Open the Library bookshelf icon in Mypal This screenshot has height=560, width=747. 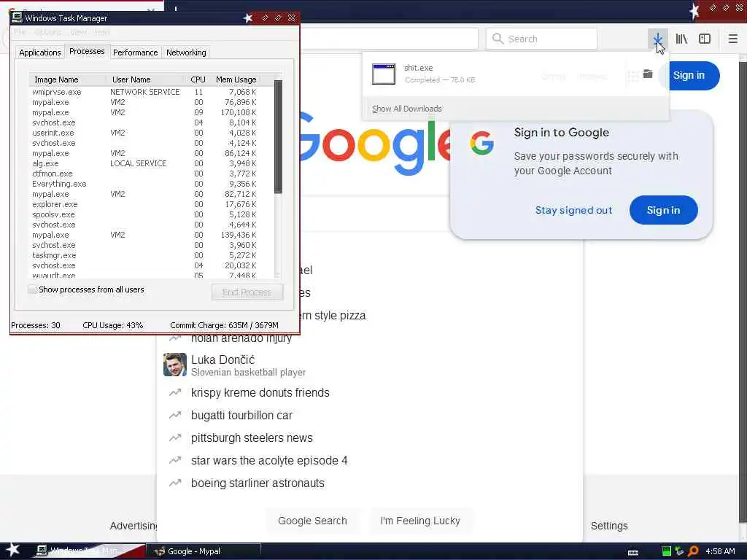click(681, 39)
